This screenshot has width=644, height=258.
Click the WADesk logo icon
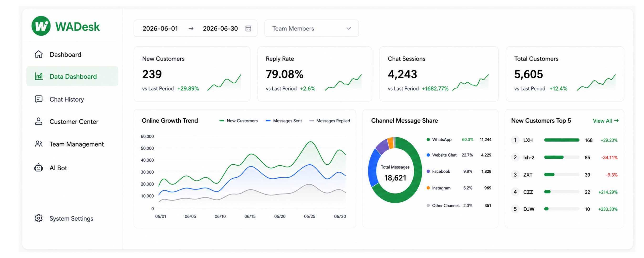point(41,26)
